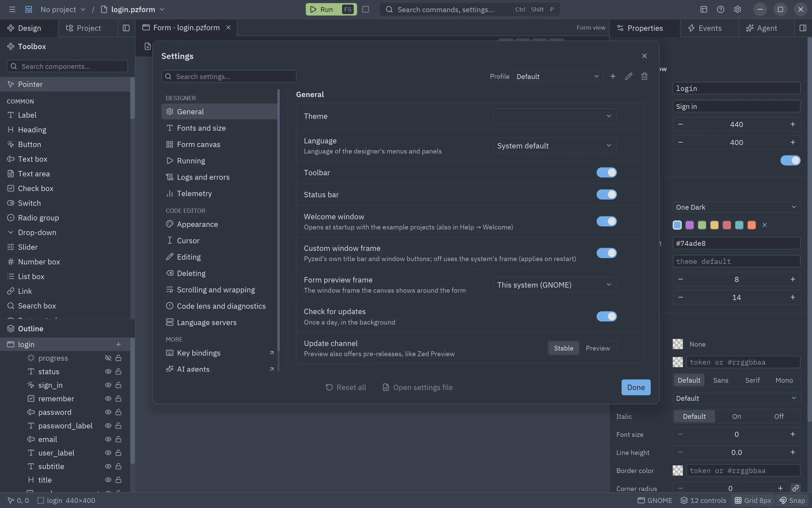Open the Language dropdown showing System default

(x=555, y=146)
